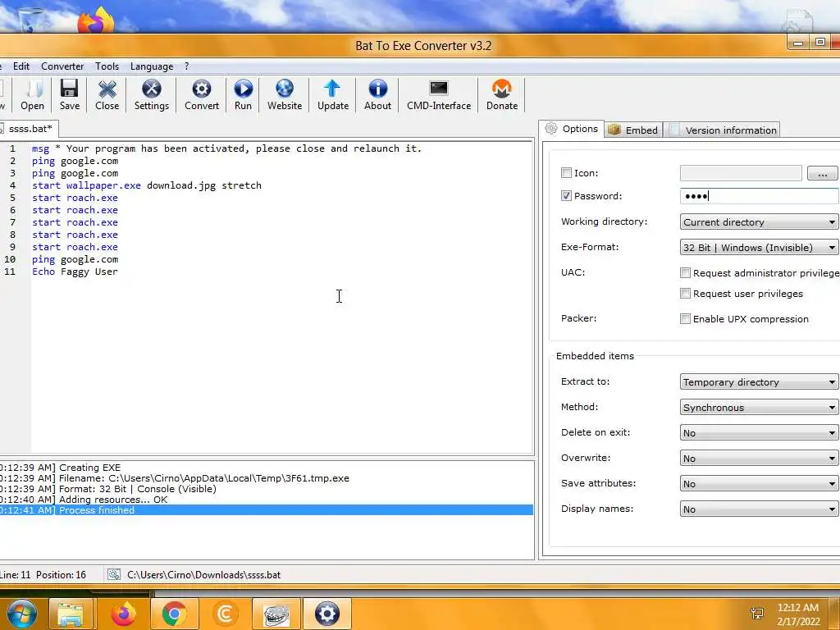Image resolution: width=840 pixels, height=630 pixels.
Task: Open the ? help menu
Action: pos(186,66)
